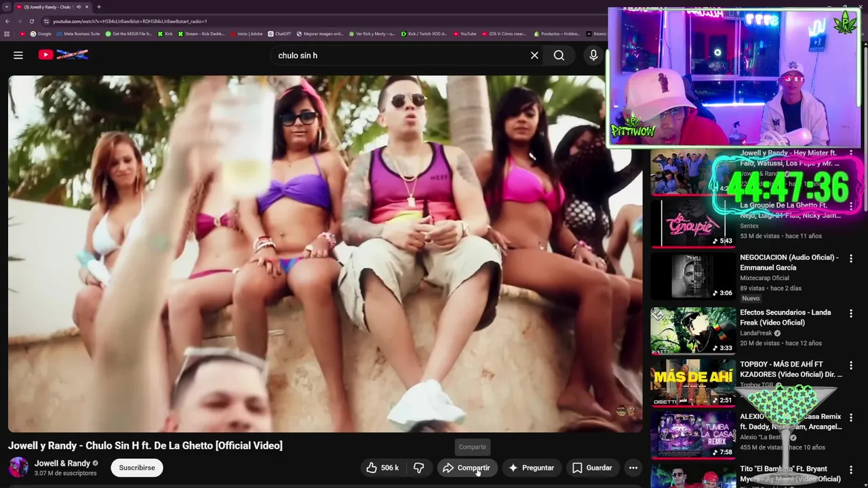
Task: Open options for Tito El Bambino video
Action: click(x=851, y=470)
